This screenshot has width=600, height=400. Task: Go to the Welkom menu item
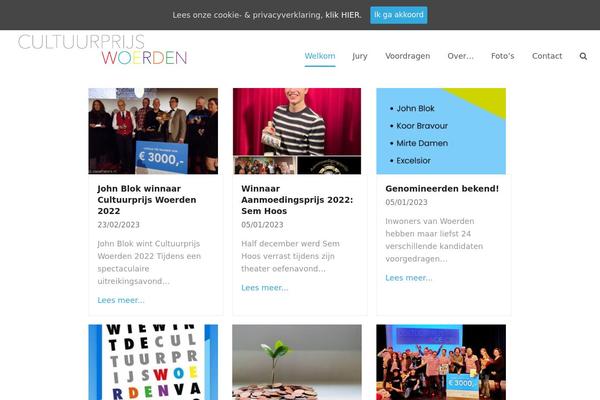pyautogui.click(x=320, y=56)
